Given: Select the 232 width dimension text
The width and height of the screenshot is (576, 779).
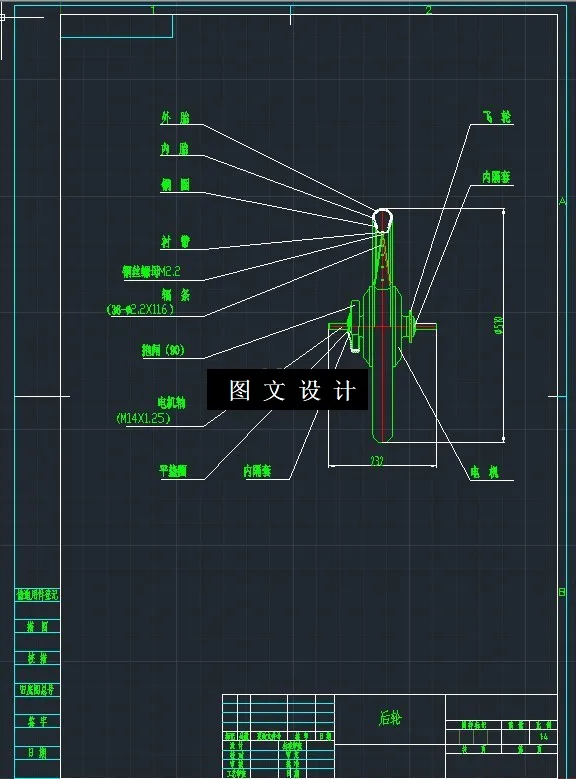Looking at the screenshot, I should (x=377, y=461).
